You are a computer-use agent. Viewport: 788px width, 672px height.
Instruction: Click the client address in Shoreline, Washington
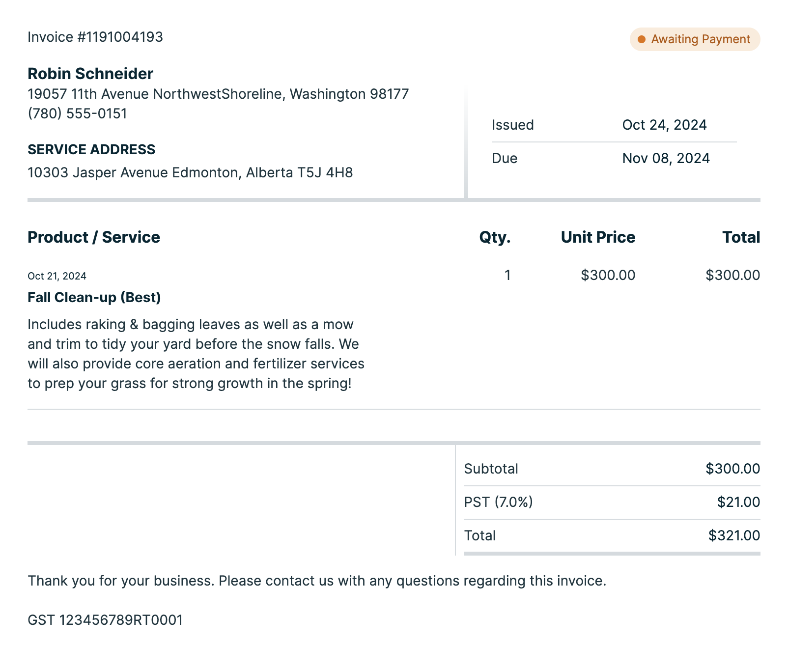pos(218,94)
